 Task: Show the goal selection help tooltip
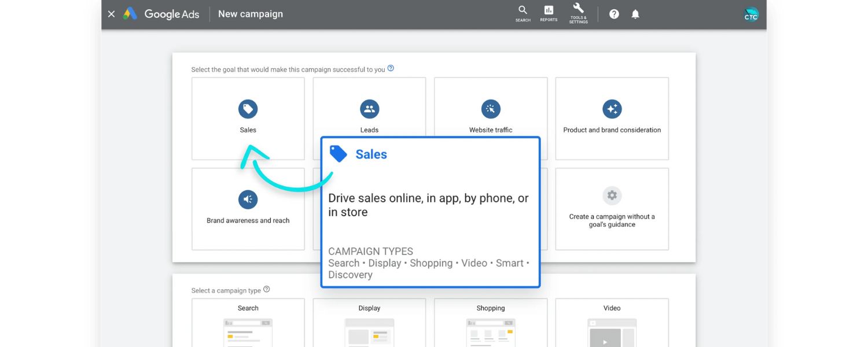coord(391,68)
